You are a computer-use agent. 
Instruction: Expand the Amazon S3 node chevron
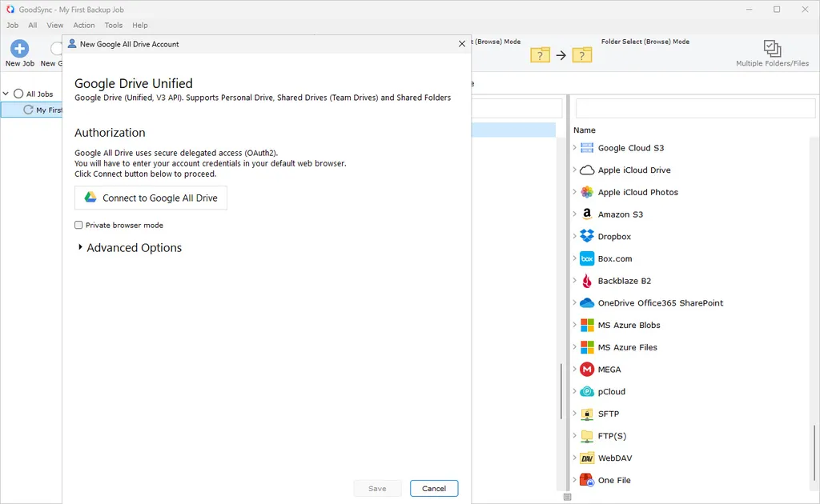pyautogui.click(x=574, y=214)
